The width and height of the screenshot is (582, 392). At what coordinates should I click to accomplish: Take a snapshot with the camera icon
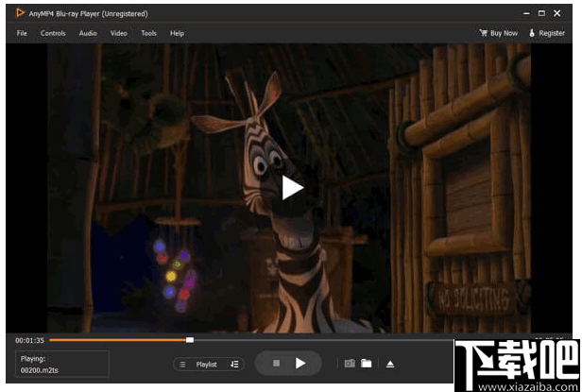[x=349, y=364]
